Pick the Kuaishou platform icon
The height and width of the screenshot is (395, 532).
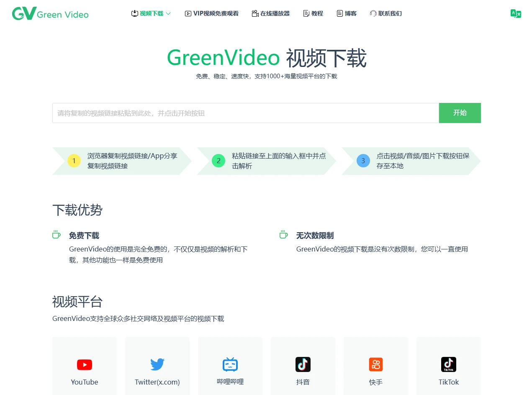click(x=376, y=364)
